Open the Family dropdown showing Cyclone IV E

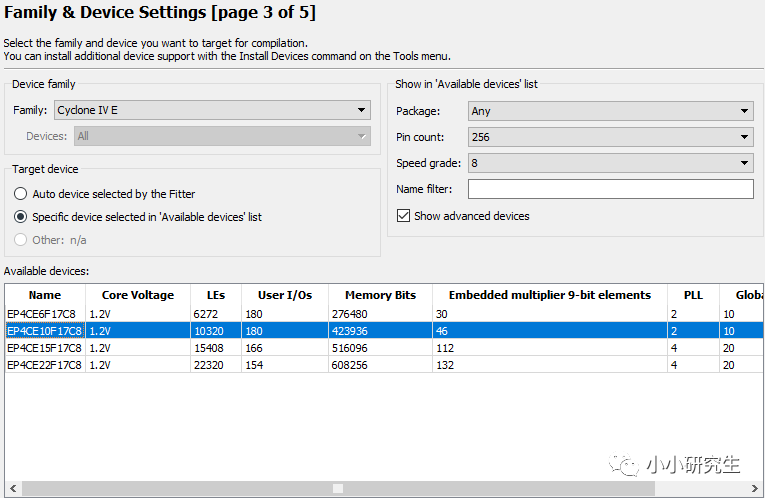tap(212, 110)
